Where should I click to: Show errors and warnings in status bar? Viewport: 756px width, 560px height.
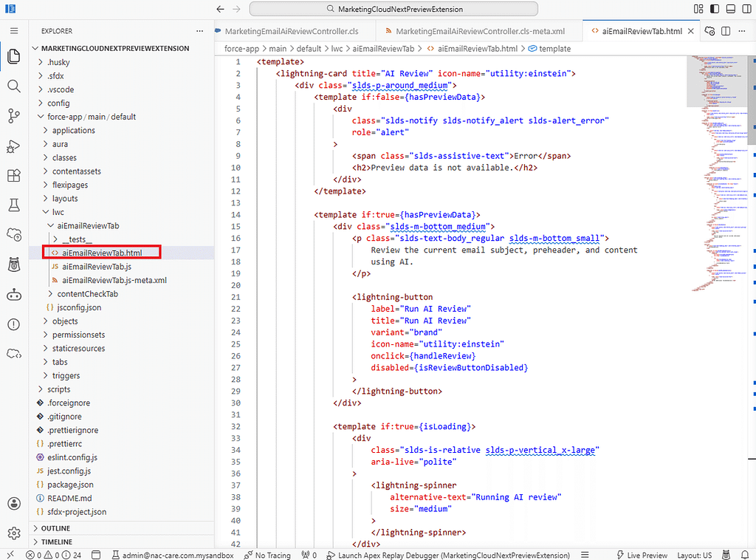pyautogui.click(x=53, y=555)
